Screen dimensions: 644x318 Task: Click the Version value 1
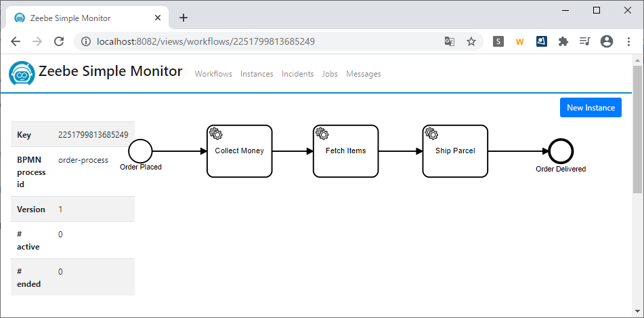pos(60,209)
